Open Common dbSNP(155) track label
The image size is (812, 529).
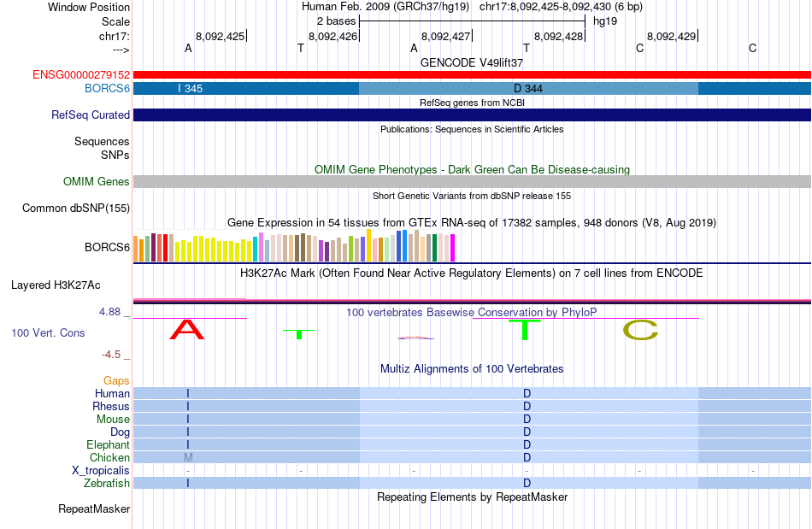[75, 208]
